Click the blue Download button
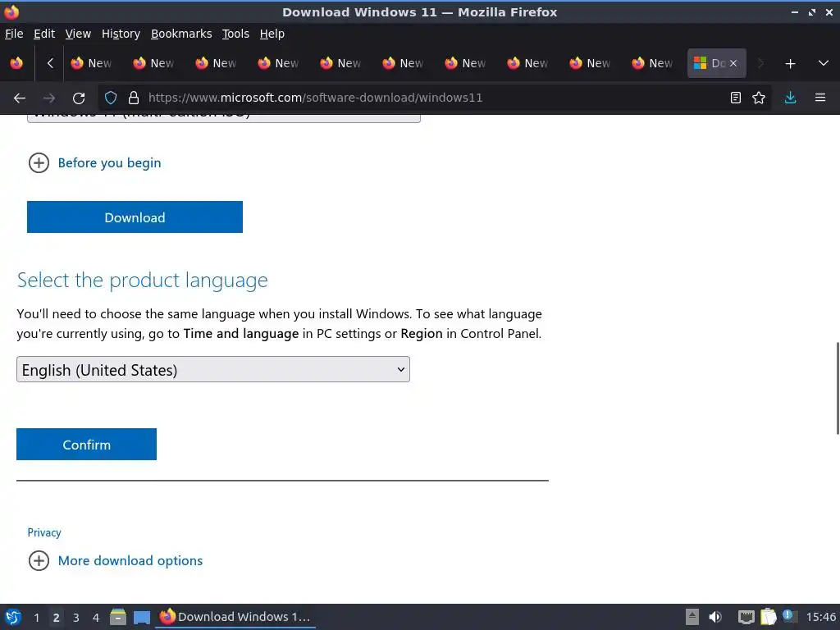840x630 pixels. (x=135, y=217)
